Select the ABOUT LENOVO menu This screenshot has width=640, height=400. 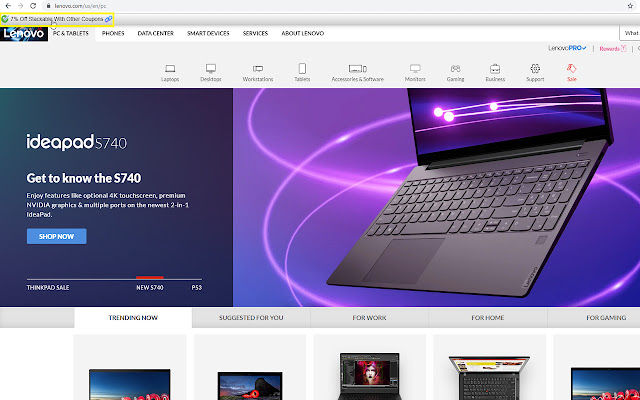click(x=302, y=33)
